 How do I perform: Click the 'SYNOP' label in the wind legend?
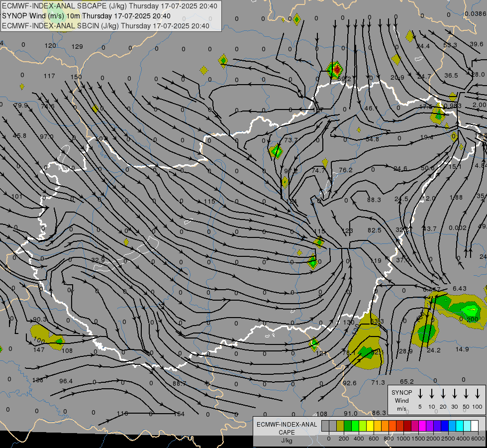401,393
